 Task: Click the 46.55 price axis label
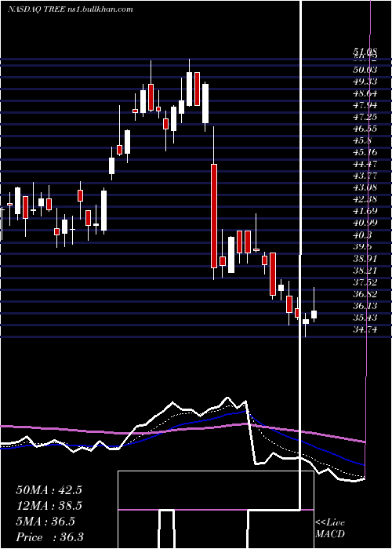[x=365, y=129]
